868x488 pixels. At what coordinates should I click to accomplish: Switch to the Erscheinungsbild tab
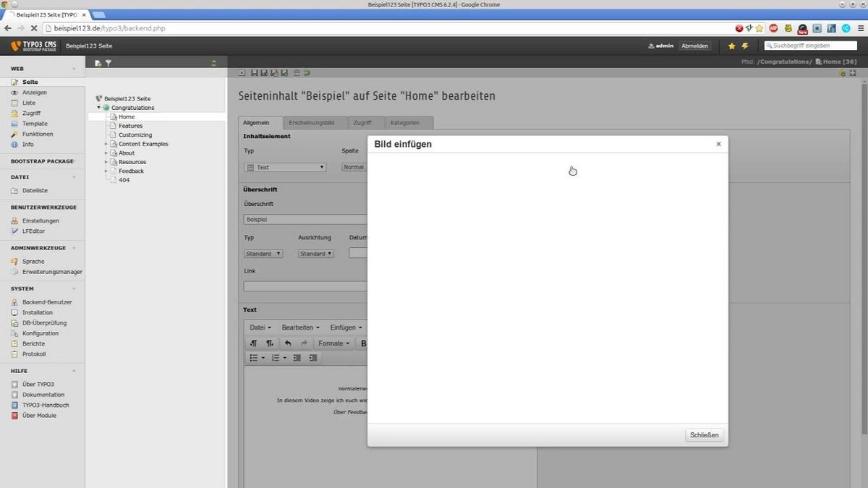coord(313,122)
